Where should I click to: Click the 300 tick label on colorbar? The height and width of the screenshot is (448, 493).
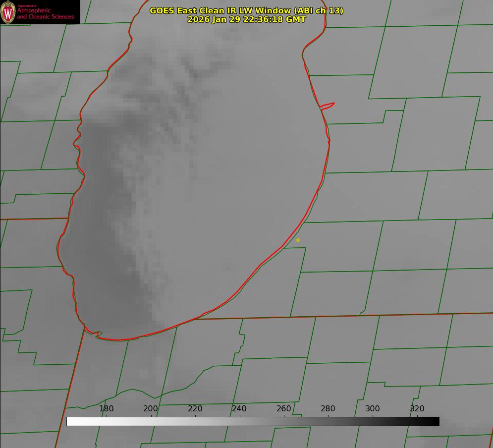(x=373, y=408)
